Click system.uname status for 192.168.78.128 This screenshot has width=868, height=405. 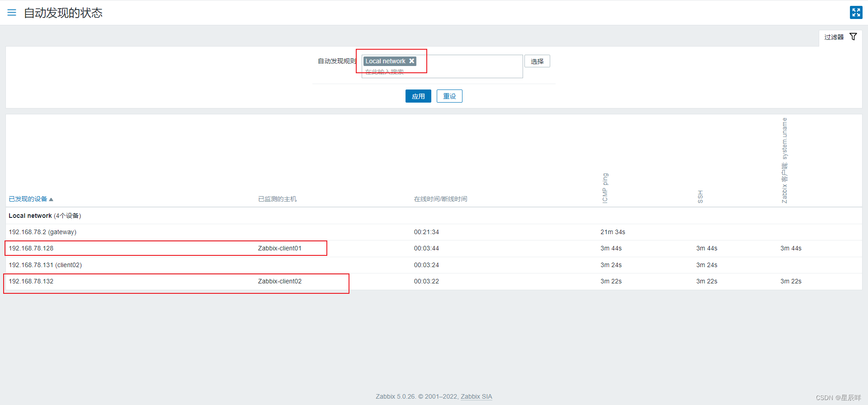(x=791, y=248)
